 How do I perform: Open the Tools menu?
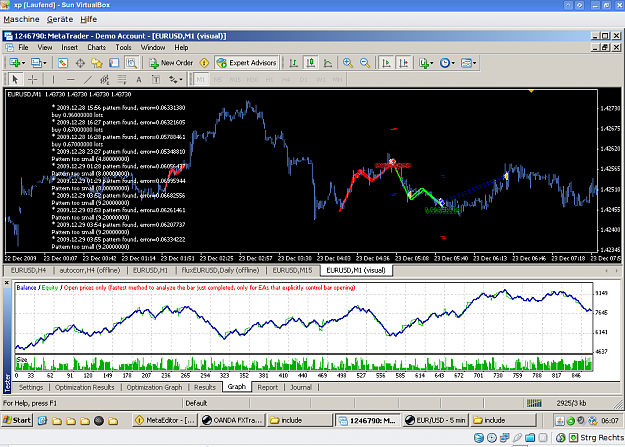pyautogui.click(x=123, y=47)
